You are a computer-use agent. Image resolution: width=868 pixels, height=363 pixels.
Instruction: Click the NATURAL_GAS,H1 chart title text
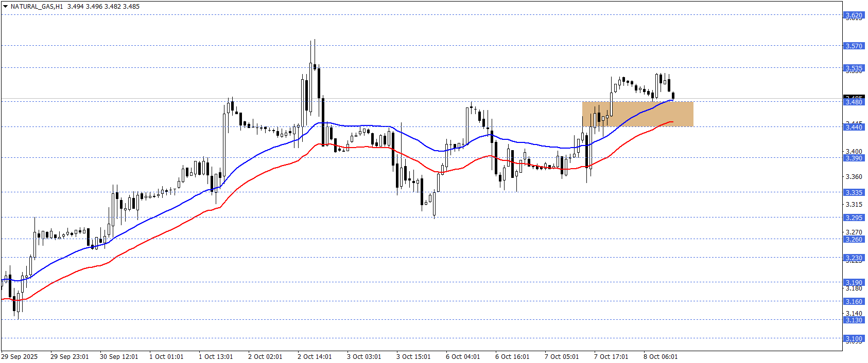click(x=37, y=7)
